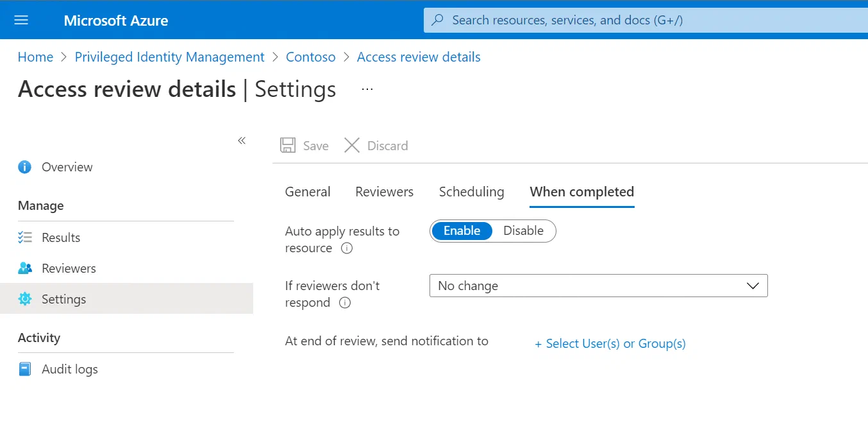Click the Activity section heading
Image resolution: width=868 pixels, height=446 pixels.
click(x=39, y=338)
